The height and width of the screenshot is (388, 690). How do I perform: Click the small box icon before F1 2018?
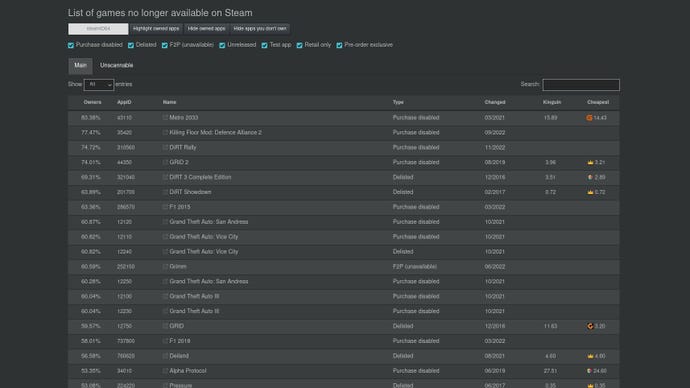[165, 341]
